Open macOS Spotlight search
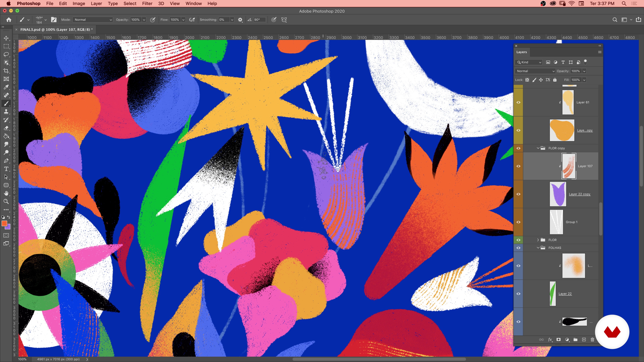Viewport: 644px width, 362px height. tap(624, 4)
